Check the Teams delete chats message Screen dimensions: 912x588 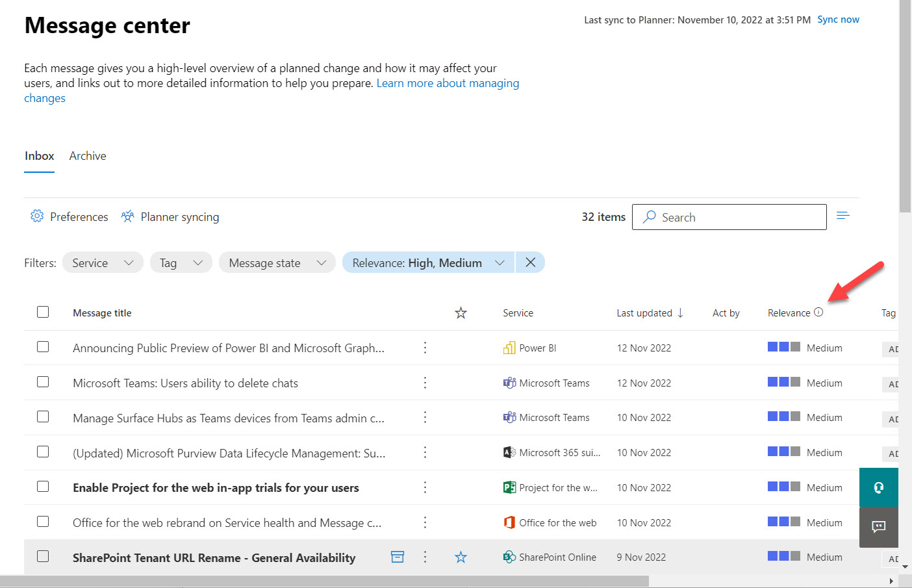click(x=43, y=382)
